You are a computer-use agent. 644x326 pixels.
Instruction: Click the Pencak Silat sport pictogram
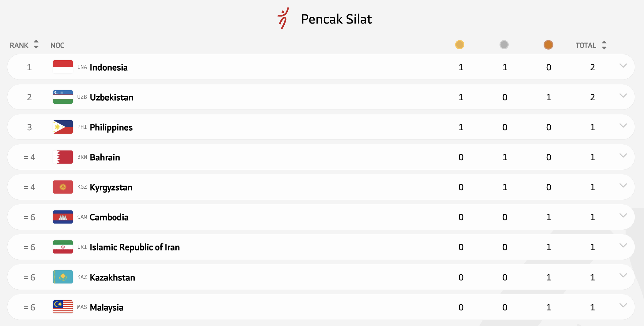[283, 18]
